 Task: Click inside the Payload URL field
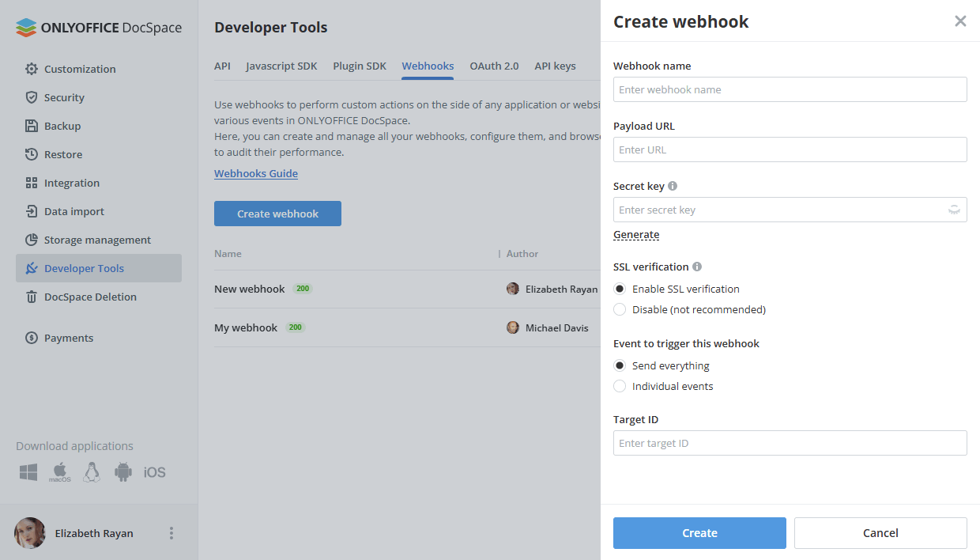pos(790,149)
